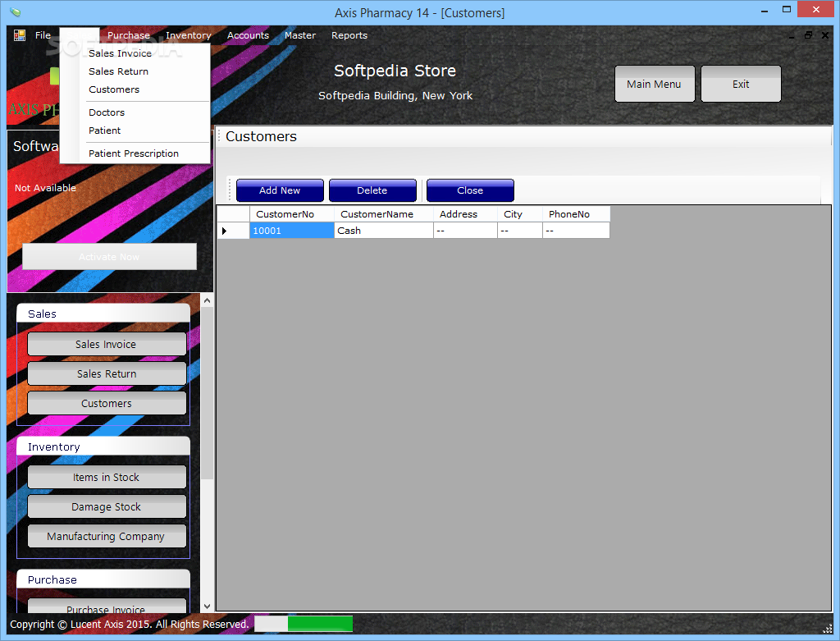
Task: Choose Sales Return from the dropdown menu
Action: click(135, 71)
